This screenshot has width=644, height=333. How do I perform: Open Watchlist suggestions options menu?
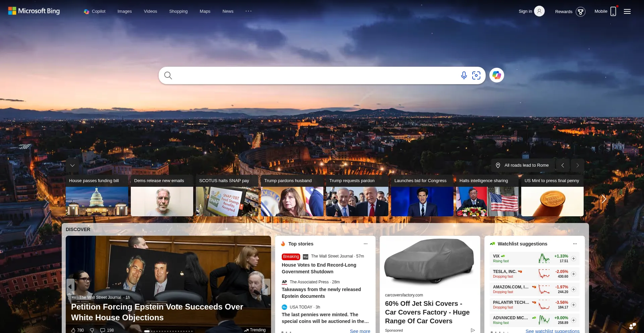575,244
